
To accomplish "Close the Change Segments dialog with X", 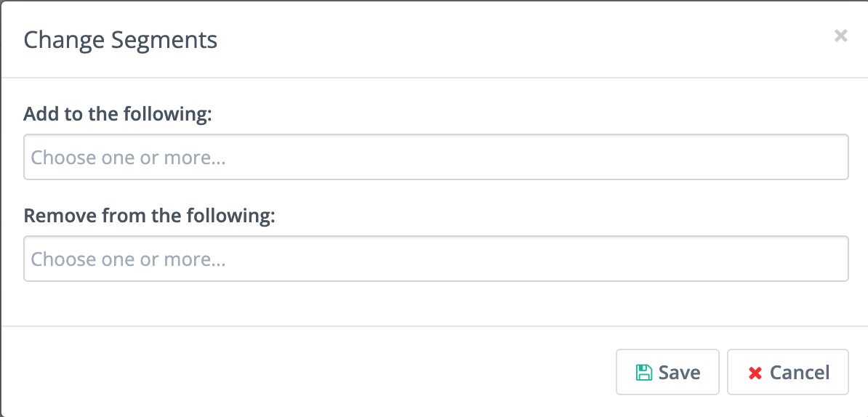I will (840, 36).
